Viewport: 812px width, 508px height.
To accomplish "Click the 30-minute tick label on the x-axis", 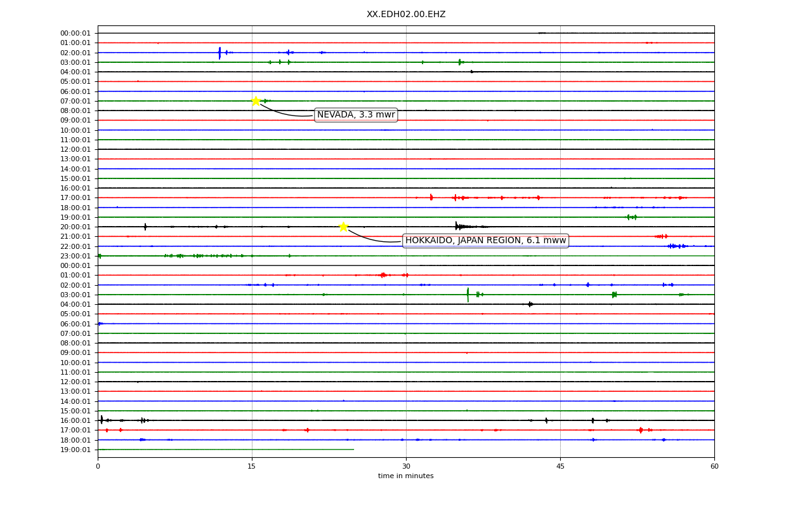I will (x=406, y=467).
